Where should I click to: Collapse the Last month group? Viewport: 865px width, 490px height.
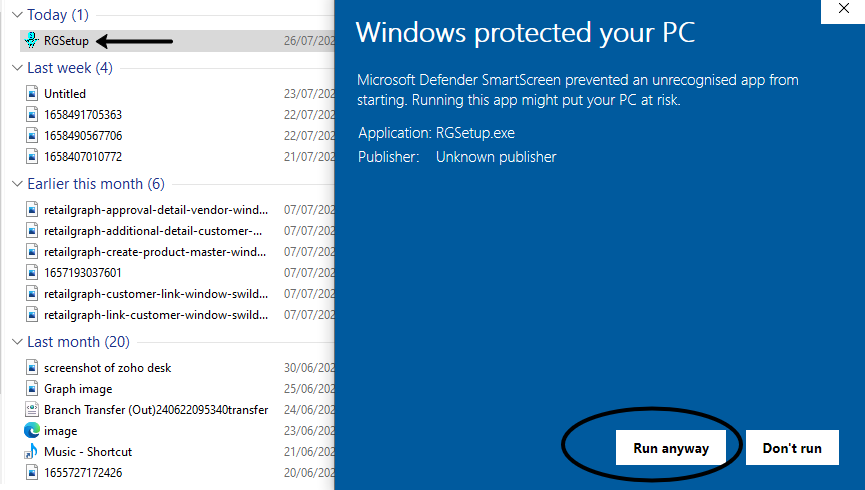[x=17, y=342]
